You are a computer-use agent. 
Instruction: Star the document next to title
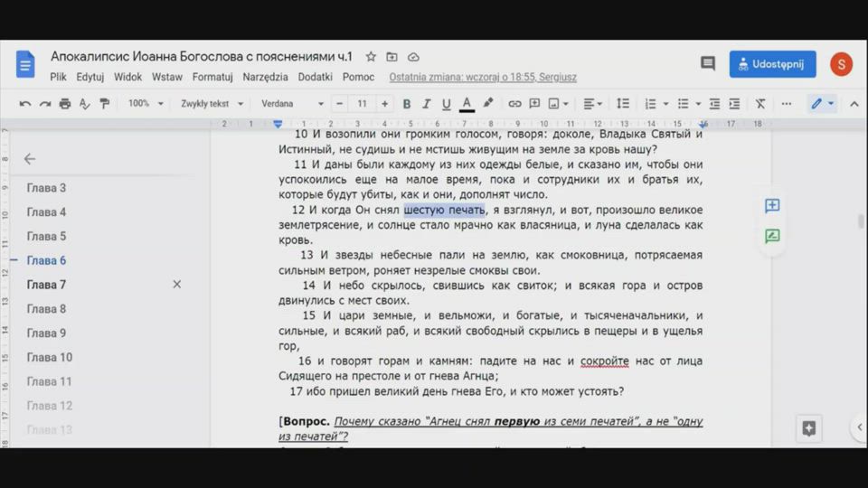371,57
